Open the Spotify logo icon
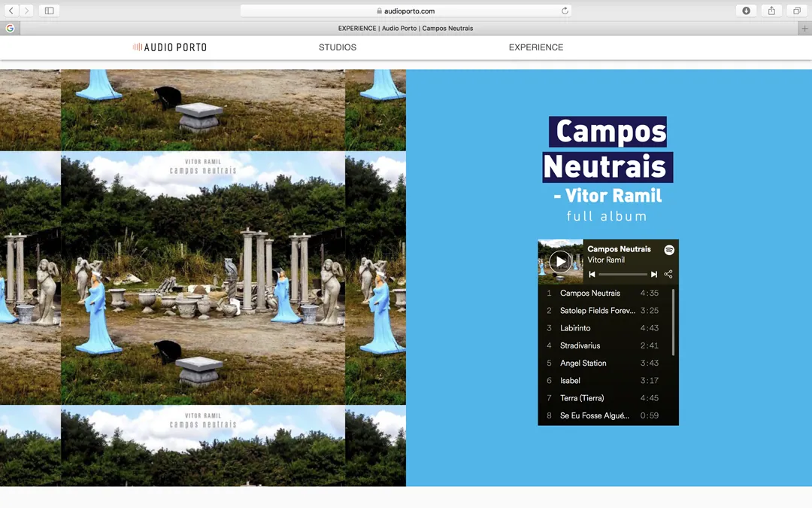This screenshot has width=812, height=508. coord(669,250)
